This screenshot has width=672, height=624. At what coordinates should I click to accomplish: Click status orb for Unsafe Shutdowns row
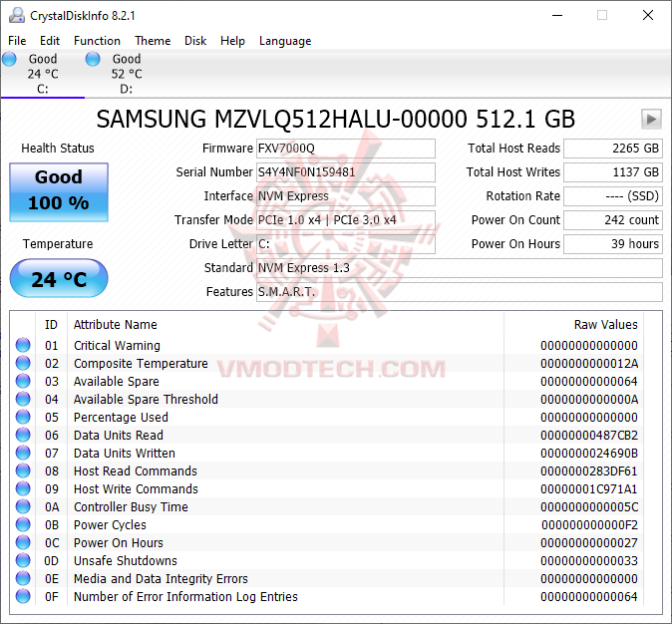[23, 560]
